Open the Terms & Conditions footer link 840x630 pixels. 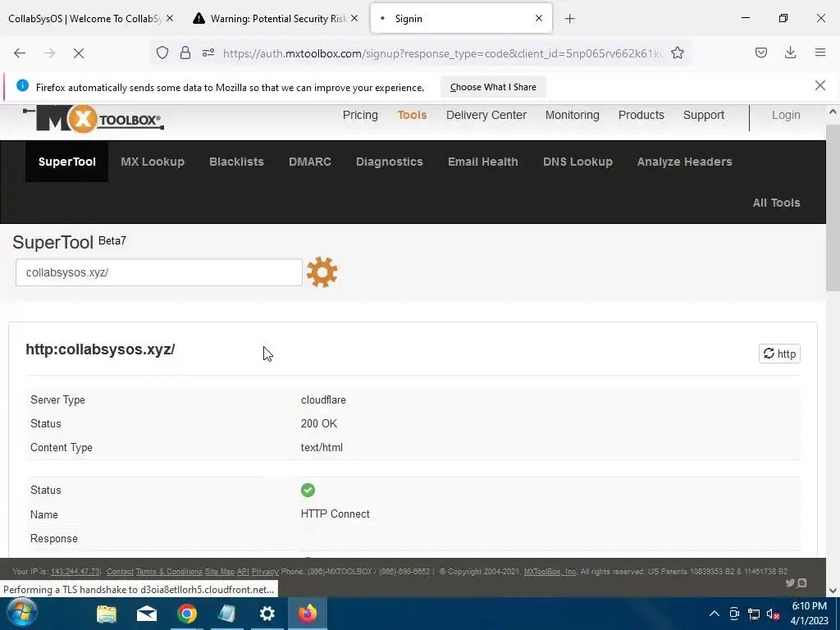pos(169,572)
